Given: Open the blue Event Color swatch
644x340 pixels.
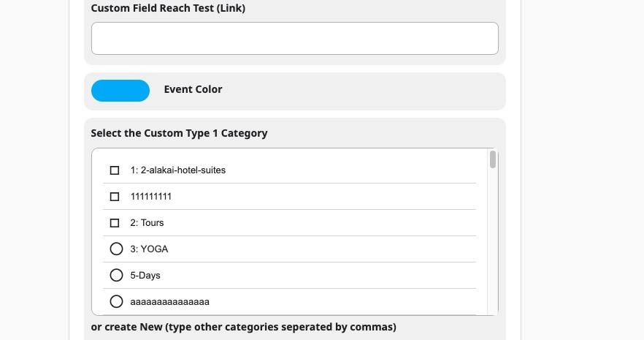Looking at the screenshot, I should tap(120, 91).
